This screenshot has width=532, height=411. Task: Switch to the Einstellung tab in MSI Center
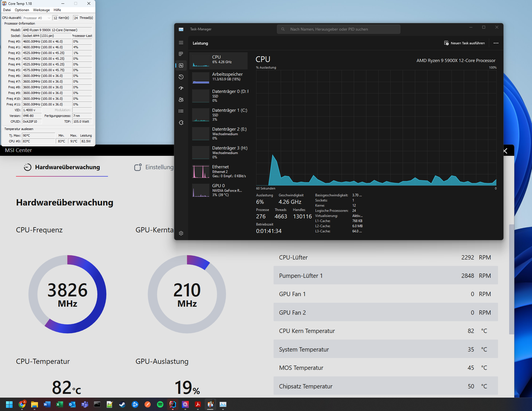[x=154, y=167]
